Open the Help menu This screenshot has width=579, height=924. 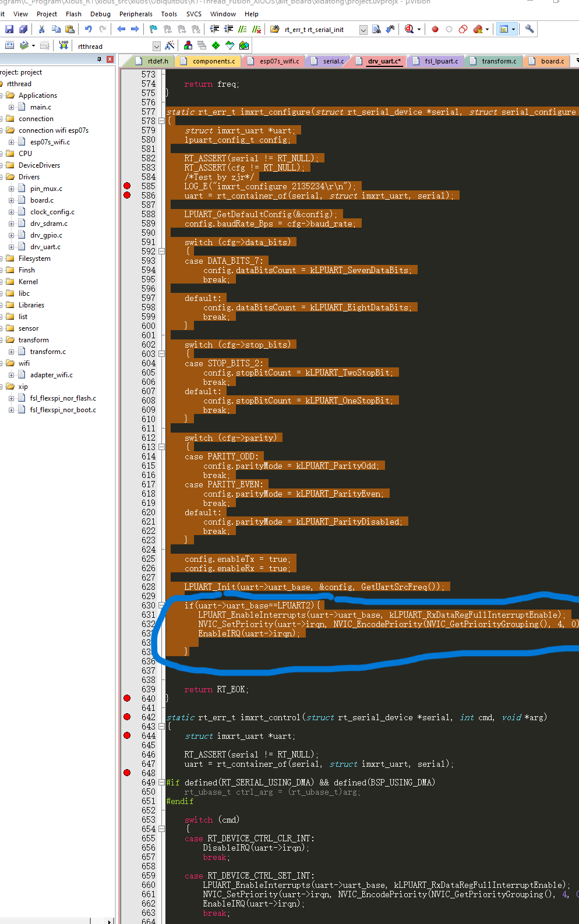(x=252, y=14)
